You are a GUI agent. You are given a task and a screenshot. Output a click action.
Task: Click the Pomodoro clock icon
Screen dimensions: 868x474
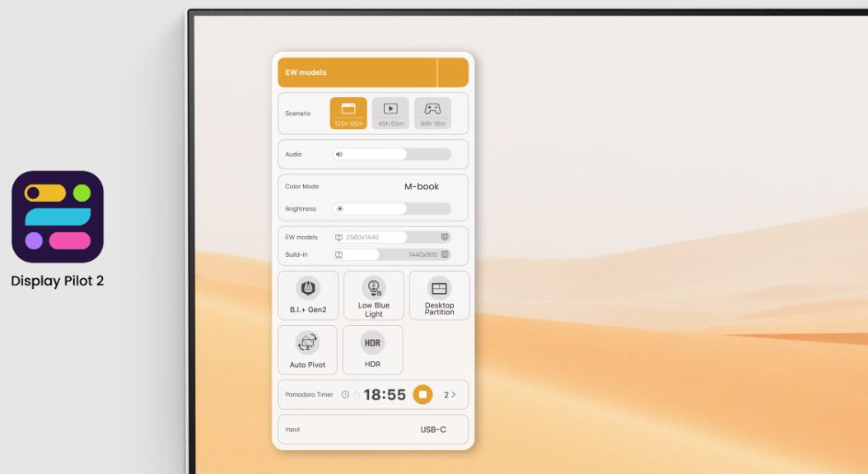(345, 394)
